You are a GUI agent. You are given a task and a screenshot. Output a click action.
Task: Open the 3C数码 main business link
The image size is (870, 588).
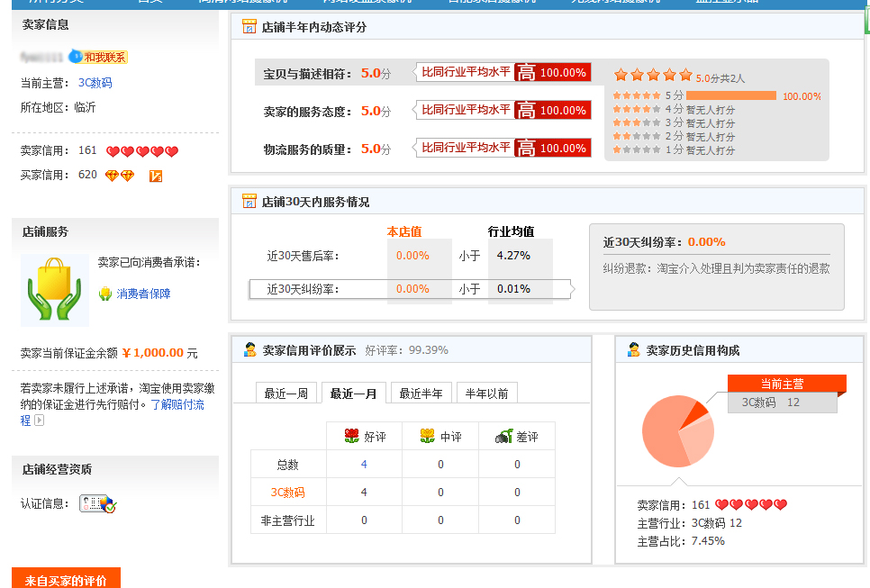[95, 83]
